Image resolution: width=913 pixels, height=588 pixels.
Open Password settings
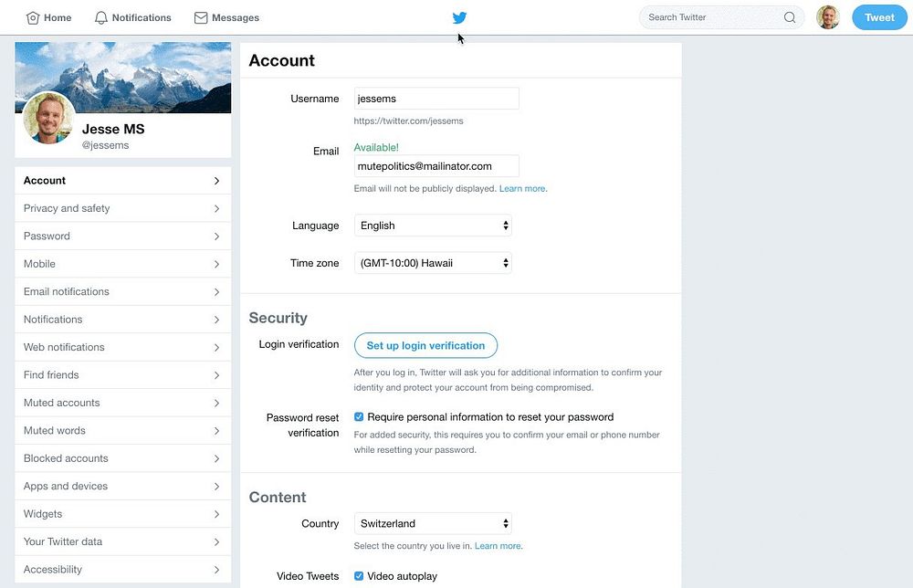click(123, 236)
